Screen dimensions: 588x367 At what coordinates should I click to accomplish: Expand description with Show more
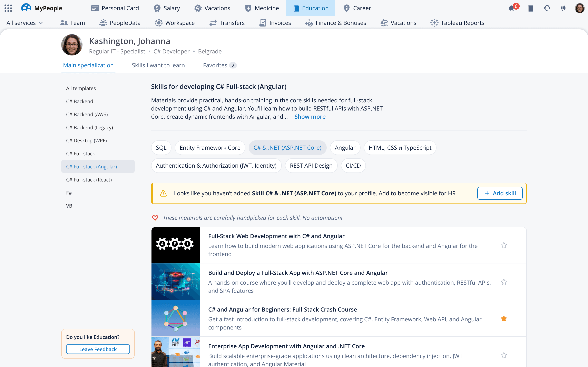310,117
